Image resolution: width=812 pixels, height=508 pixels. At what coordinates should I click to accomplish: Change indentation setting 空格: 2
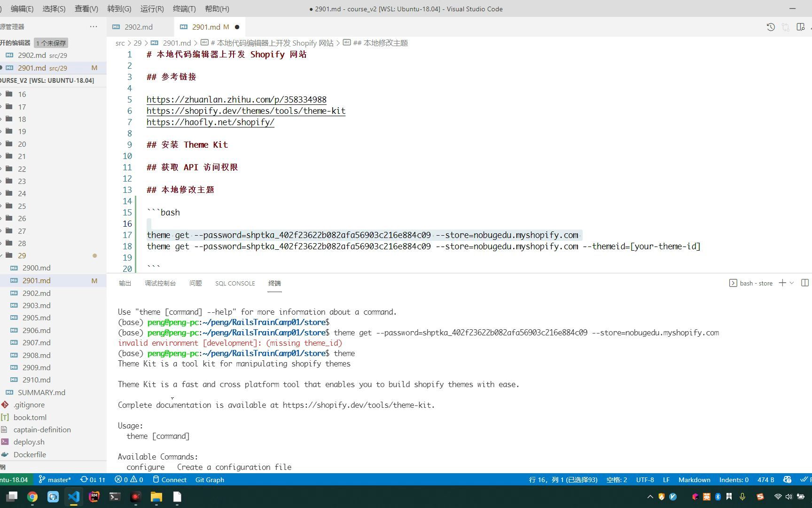pos(617,480)
